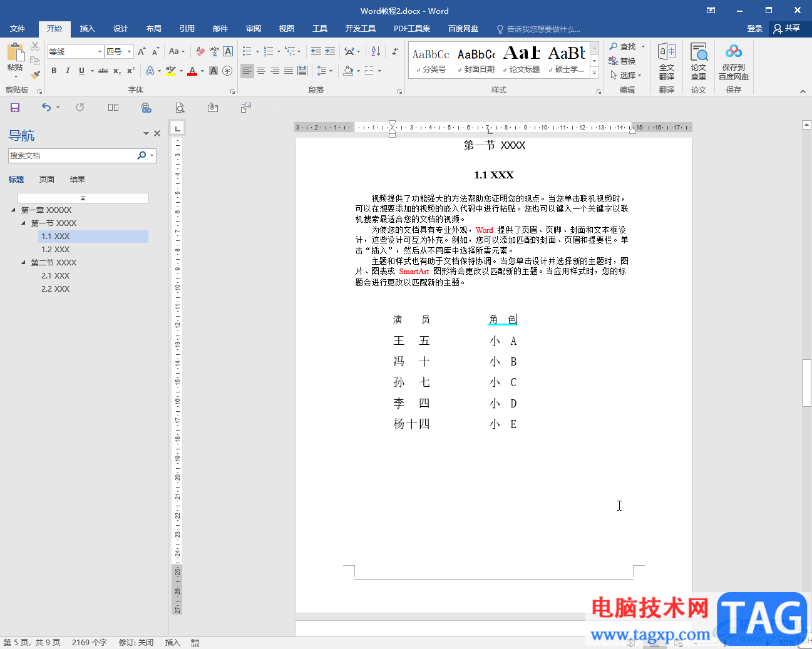Toggle insert mode (插入) in status bar

pyautogui.click(x=172, y=643)
